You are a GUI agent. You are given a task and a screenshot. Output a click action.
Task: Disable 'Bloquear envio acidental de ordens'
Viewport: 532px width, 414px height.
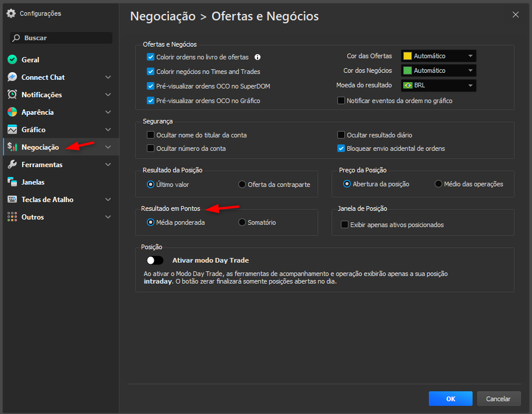point(341,148)
